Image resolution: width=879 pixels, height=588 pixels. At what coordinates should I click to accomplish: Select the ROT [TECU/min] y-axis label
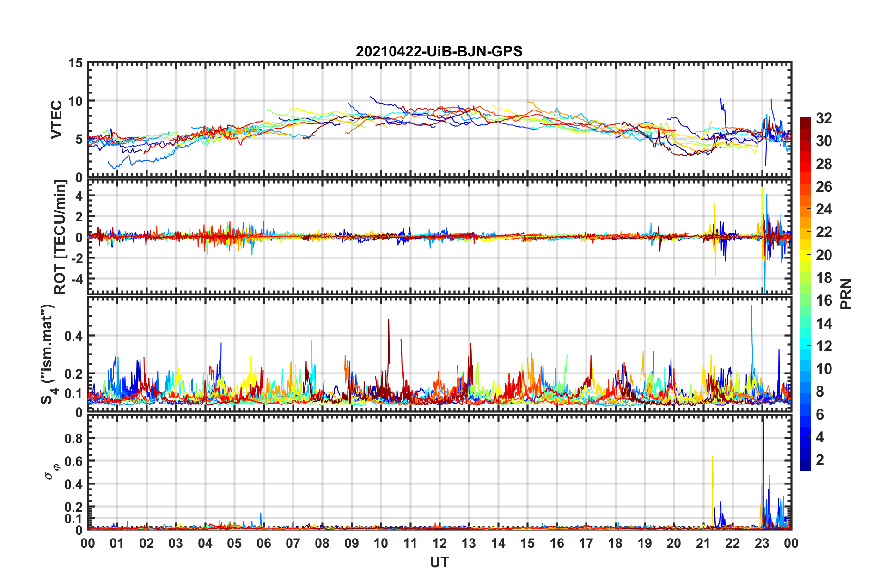tap(60, 237)
